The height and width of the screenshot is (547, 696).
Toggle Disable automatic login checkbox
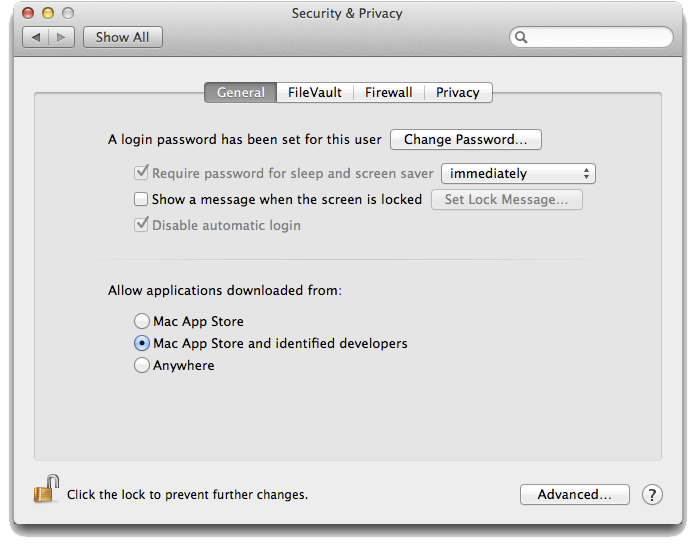[141, 225]
